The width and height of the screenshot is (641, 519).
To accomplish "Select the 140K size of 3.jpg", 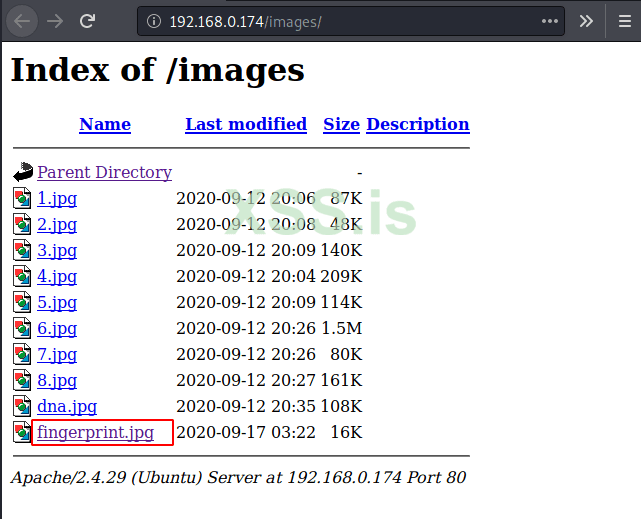I will pyautogui.click(x=341, y=251).
